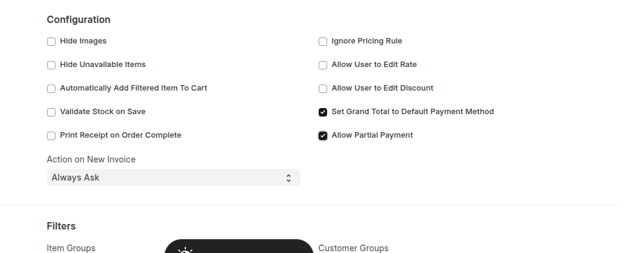Collapse the Configuration section heading
Screen dimensions: 644x253
tap(78, 19)
